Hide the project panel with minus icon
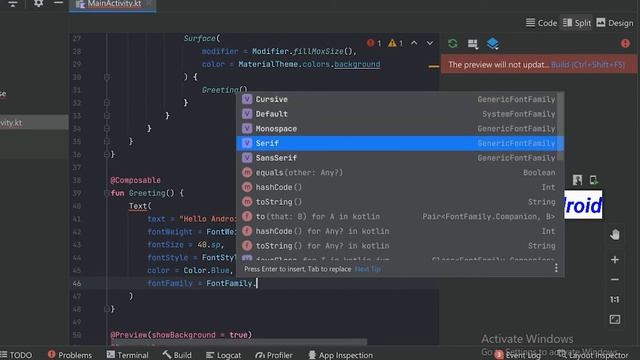 pyautogui.click(x=58, y=3)
